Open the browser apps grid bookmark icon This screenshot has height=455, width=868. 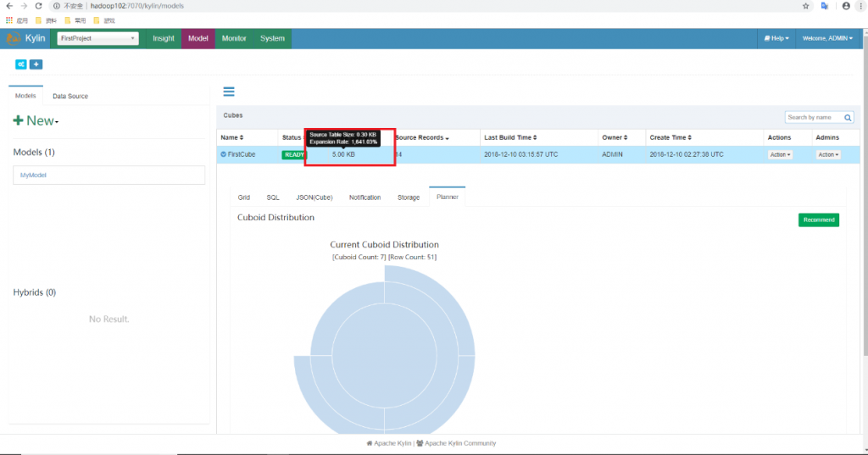pos(9,20)
